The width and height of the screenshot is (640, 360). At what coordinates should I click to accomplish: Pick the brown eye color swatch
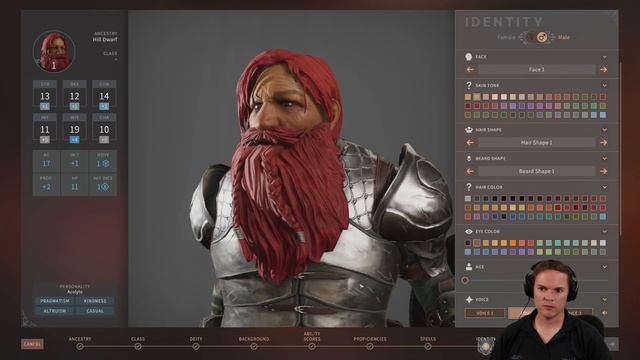click(x=477, y=243)
